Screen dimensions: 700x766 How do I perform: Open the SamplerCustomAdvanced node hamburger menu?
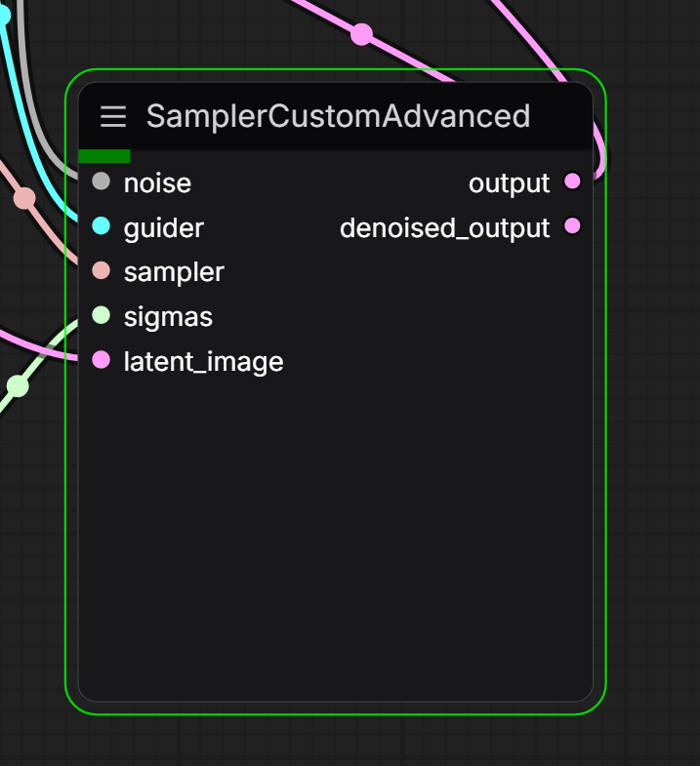point(113,117)
